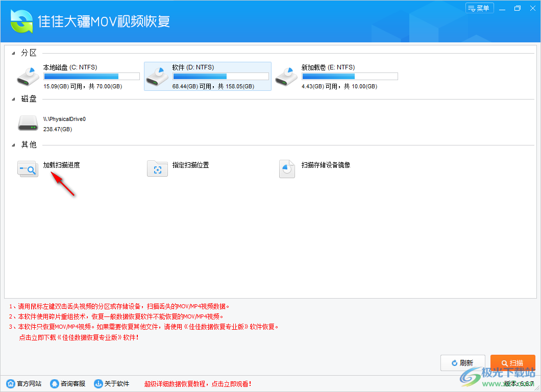541x392 pixels.
Task: Select the 软件 (D:) drive icon
Action: 158,76
